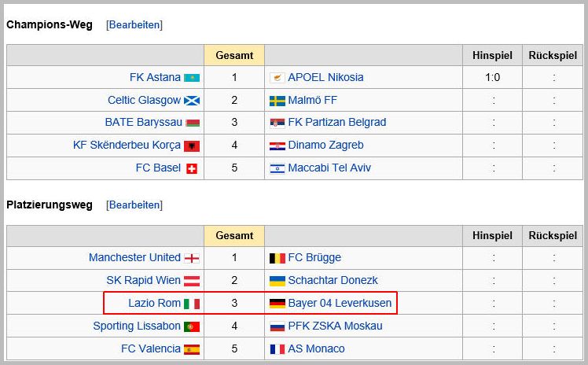Click the Kazakhstan flag beside FK Astana
The width and height of the screenshot is (588, 365).
pyautogui.click(x=192, y=78)
